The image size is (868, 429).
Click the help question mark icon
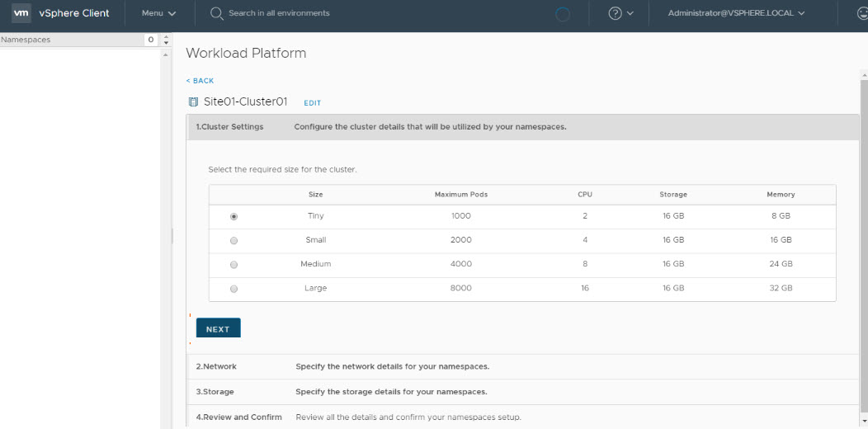(x=615, y=13)
